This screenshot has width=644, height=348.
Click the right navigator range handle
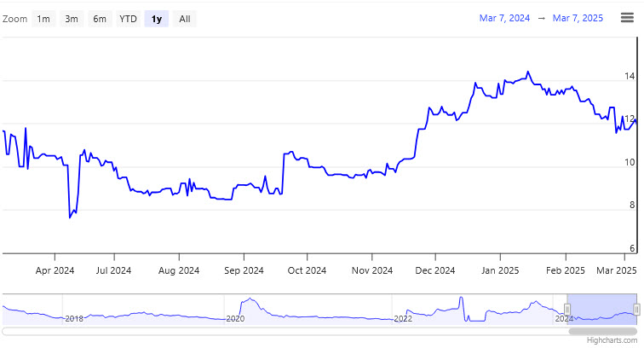pos(636,309)
